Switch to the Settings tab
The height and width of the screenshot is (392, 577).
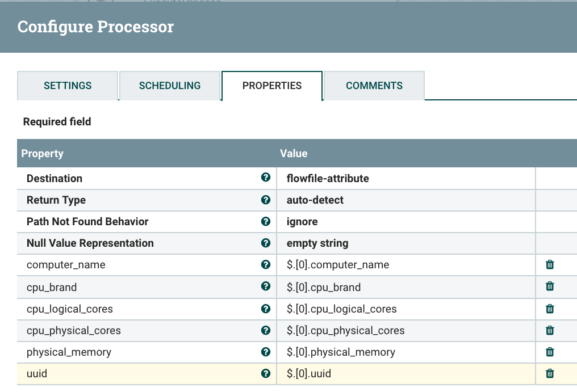point(67,85)
